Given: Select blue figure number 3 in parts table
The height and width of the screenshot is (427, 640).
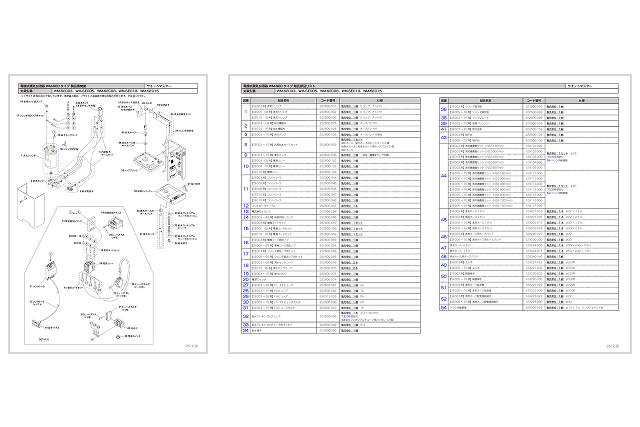Looking at the screenshot, I should pos(246,134).
